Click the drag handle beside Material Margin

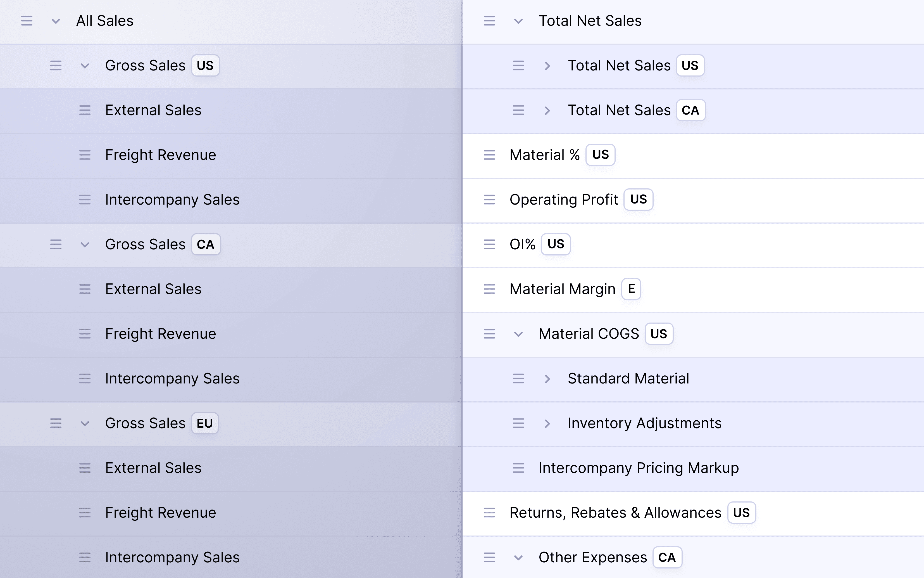click(x=489, y=289)
